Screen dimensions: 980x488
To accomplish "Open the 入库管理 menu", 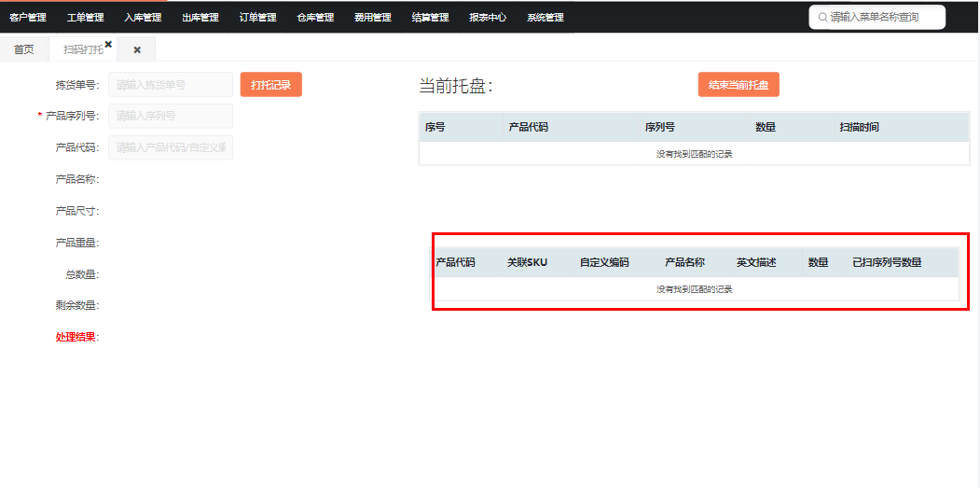I will pyautogui.click(x=143, y=18).
